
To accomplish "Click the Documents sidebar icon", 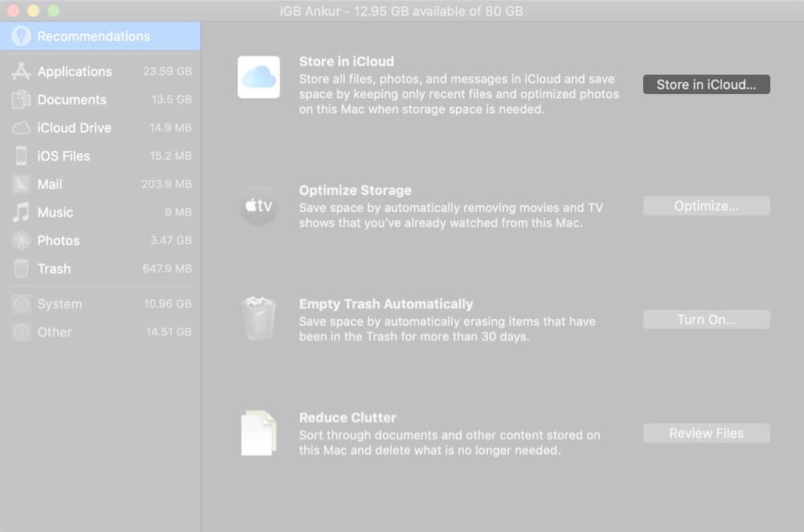I will coord(21,100).
